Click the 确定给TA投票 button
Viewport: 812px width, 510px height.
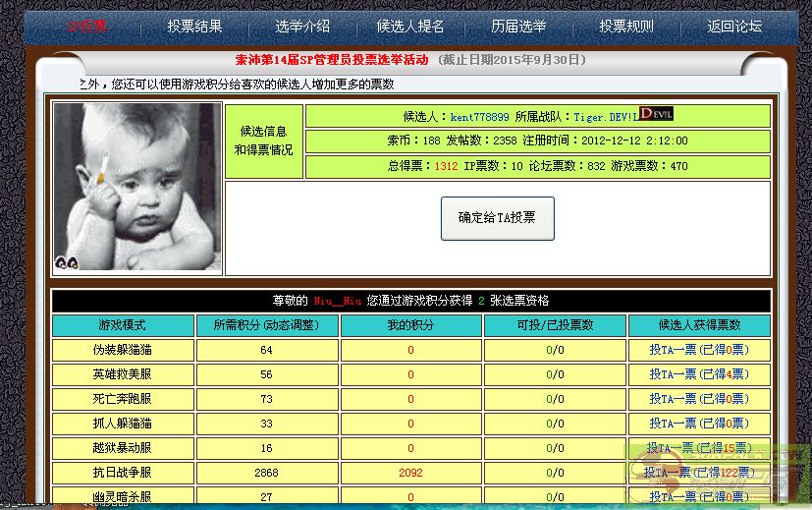coord(497,218)
